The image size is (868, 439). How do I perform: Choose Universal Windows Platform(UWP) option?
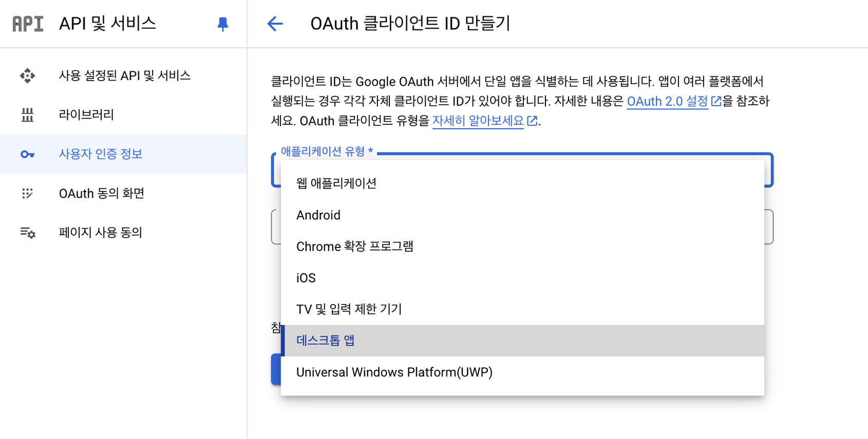394,372
